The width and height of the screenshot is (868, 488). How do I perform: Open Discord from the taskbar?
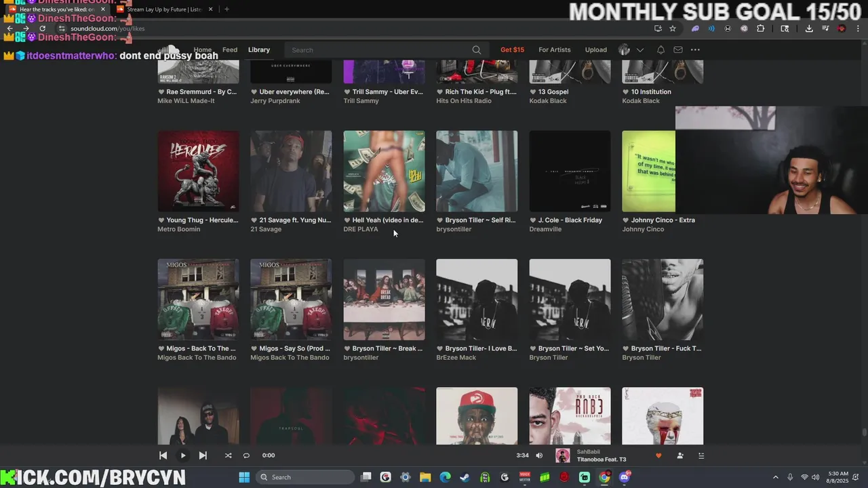click(624, 477)
